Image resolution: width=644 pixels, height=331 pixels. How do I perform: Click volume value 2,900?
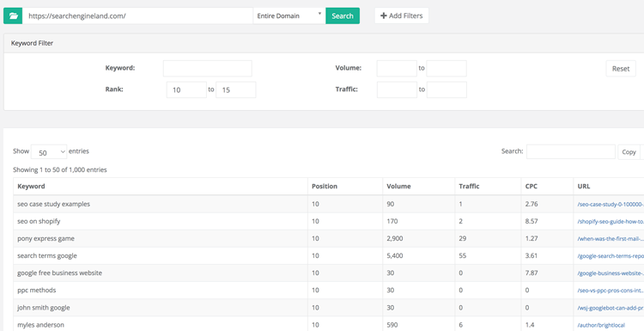point(395,238)
